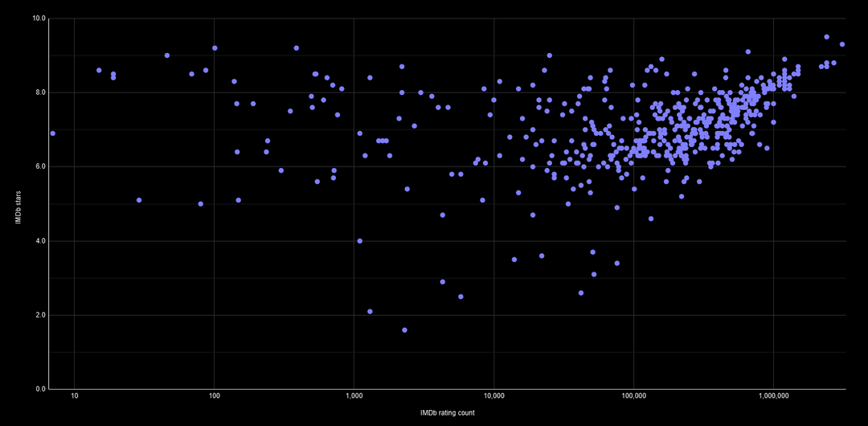This screenshot has width=868, height=426.
Task: Click the "1,000,000" x-axis tick label
Action: pos(773,396)
